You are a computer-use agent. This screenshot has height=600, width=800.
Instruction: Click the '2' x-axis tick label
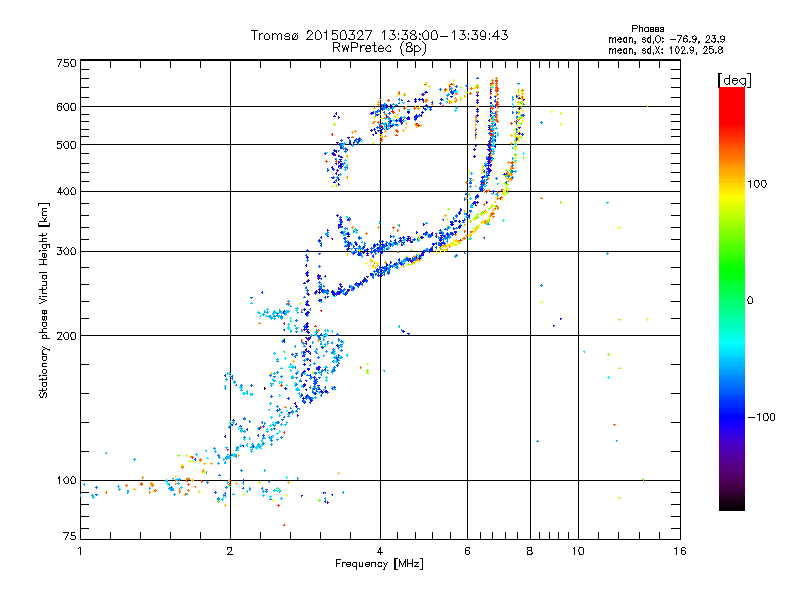(x=230, y=551)
